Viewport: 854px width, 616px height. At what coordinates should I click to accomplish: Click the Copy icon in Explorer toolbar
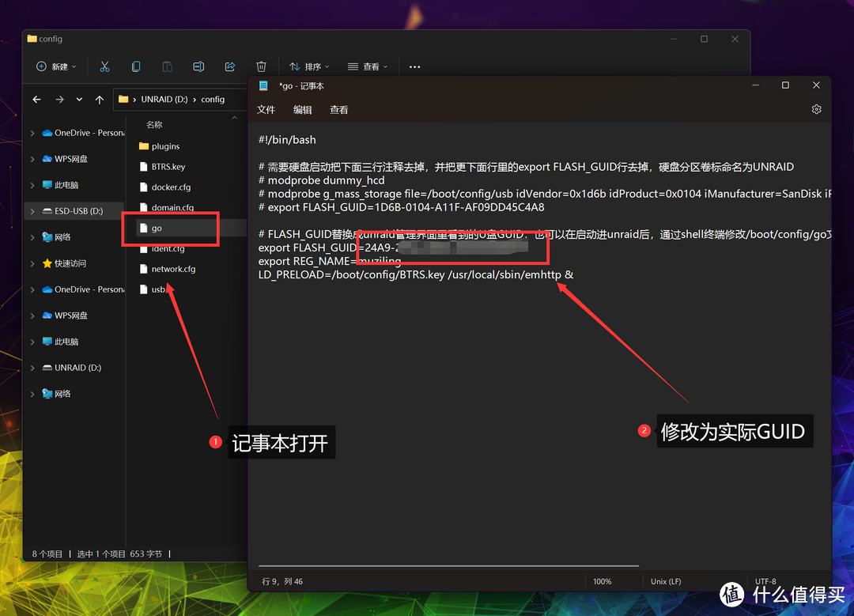click(136, 67)
